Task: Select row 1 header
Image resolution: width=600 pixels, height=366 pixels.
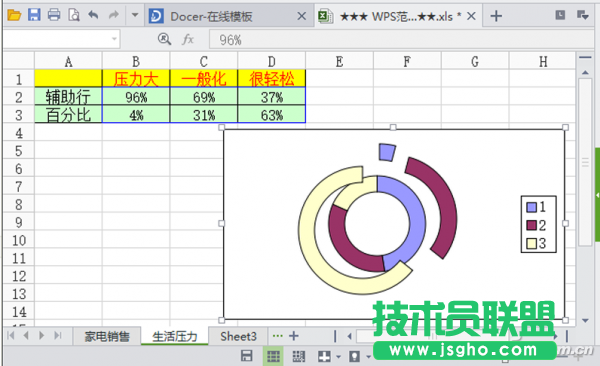Action: 18,79
